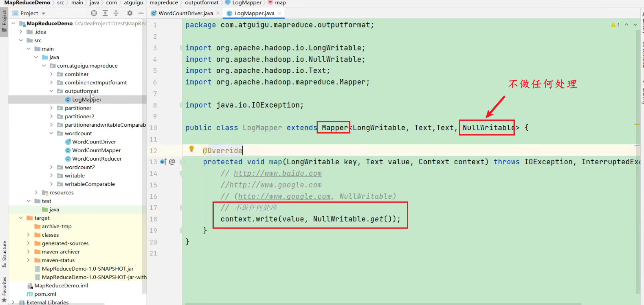Click line number 18 in gutter
This screenshot has height=305, width=644.
tap(153, 219)
